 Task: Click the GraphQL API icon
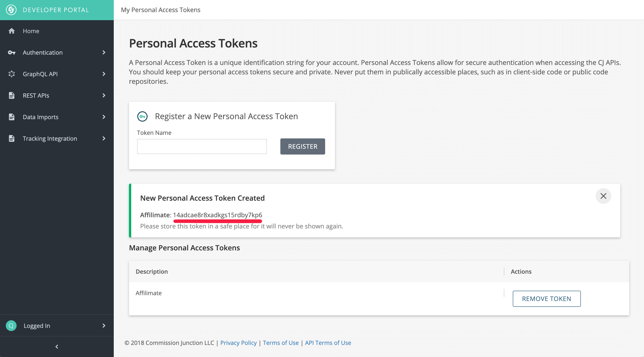click(11, 74)
